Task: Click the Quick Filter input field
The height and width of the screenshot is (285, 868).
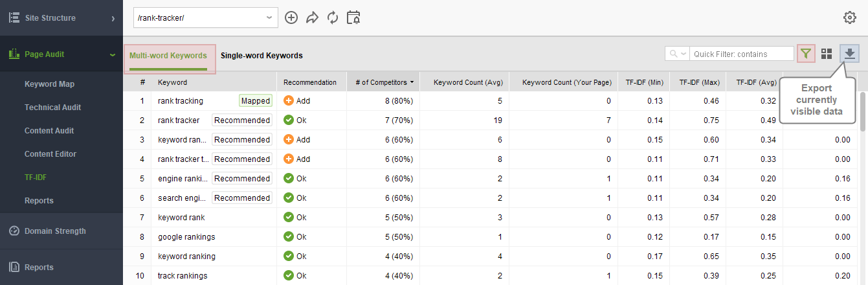Action: [742, 54]
